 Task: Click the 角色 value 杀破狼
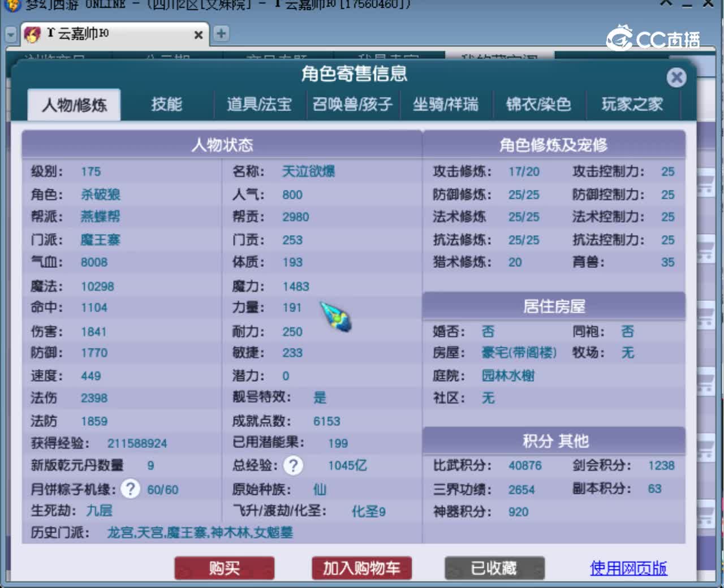click(101, 194)
